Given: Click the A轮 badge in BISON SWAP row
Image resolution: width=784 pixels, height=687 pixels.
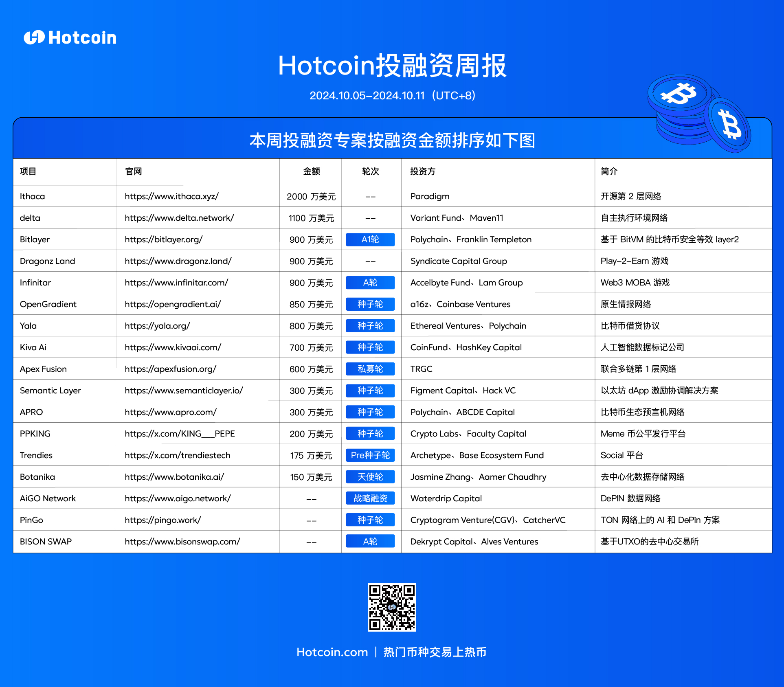Looking at the screenshot, I should point(370,542).
